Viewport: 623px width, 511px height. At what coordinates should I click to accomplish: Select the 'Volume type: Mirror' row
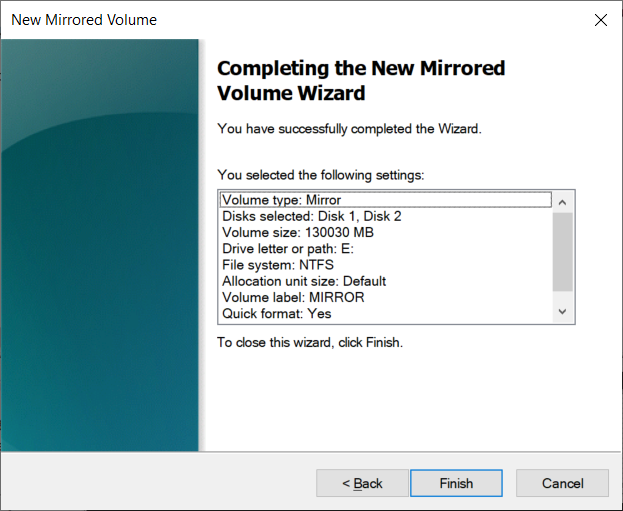[385, 199]
